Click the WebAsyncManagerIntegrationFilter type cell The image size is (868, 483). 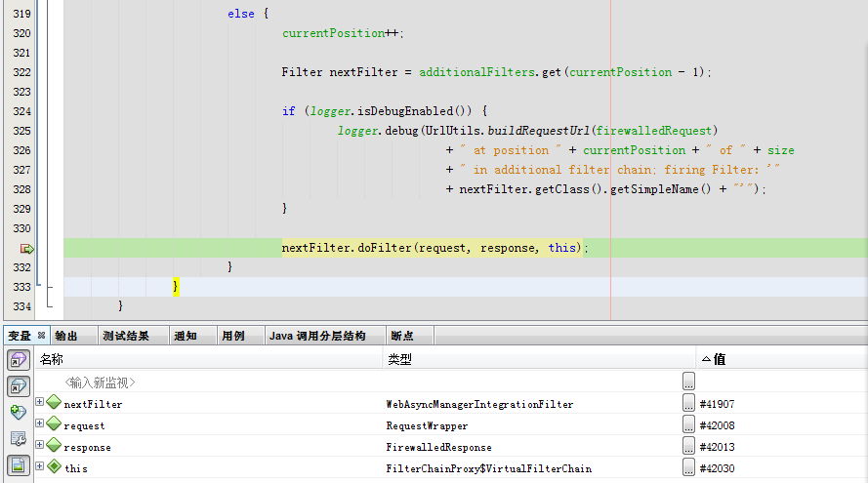480,404
